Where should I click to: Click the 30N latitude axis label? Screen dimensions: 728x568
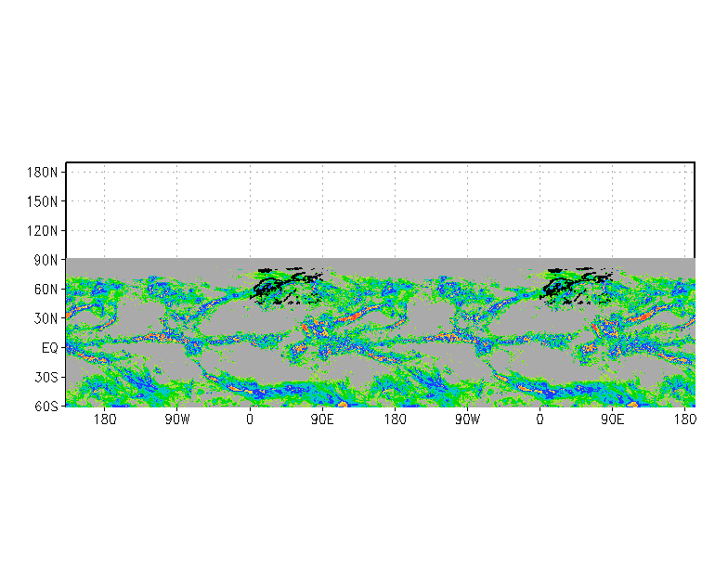(x=46, y=318)
